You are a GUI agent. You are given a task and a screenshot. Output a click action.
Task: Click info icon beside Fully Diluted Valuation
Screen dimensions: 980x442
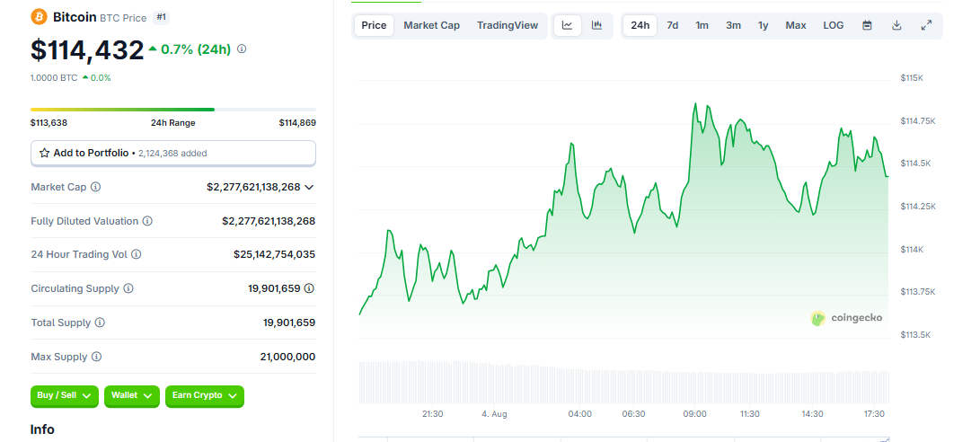[147, 221]
